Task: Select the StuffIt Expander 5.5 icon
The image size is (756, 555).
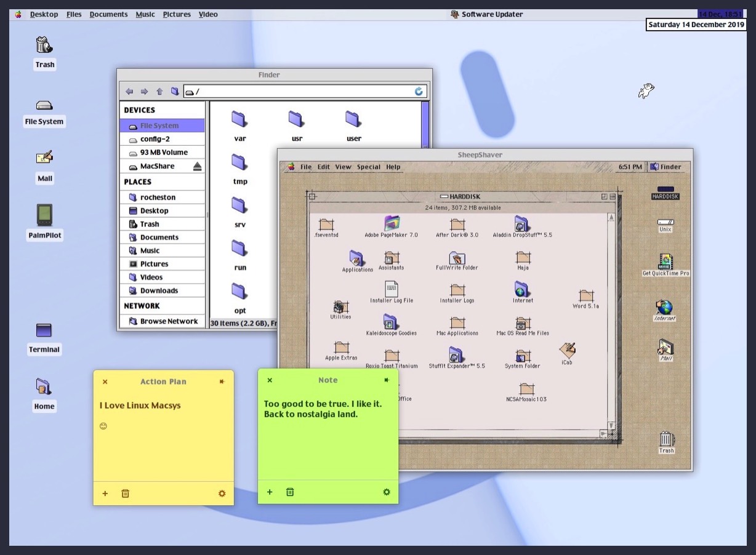Action: (x=456, y=354)
